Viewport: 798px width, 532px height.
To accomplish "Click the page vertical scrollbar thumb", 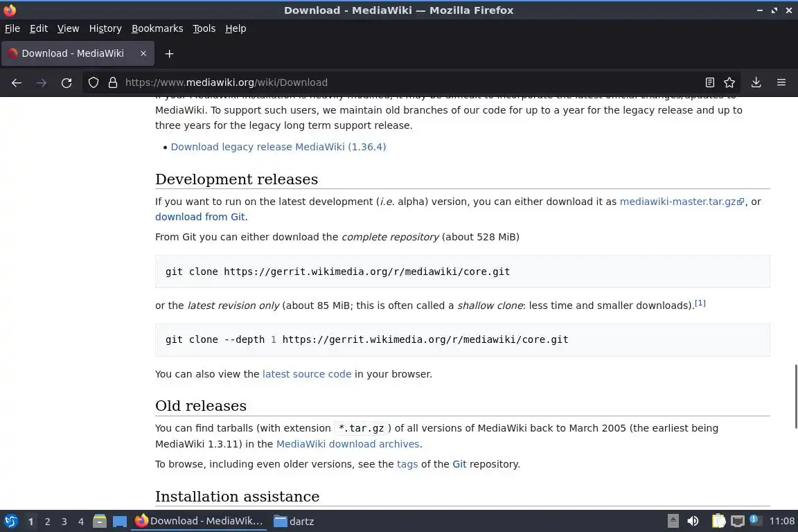I will point(796,397).
